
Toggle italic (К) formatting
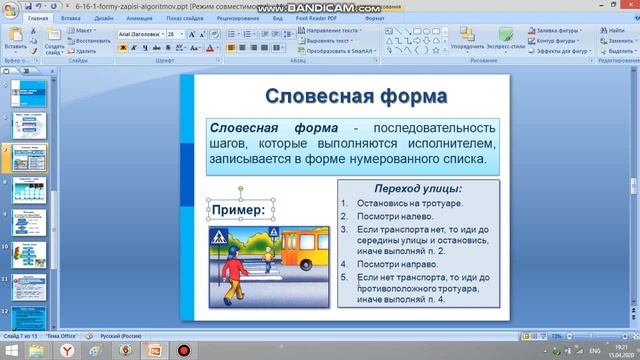(133, 48)
